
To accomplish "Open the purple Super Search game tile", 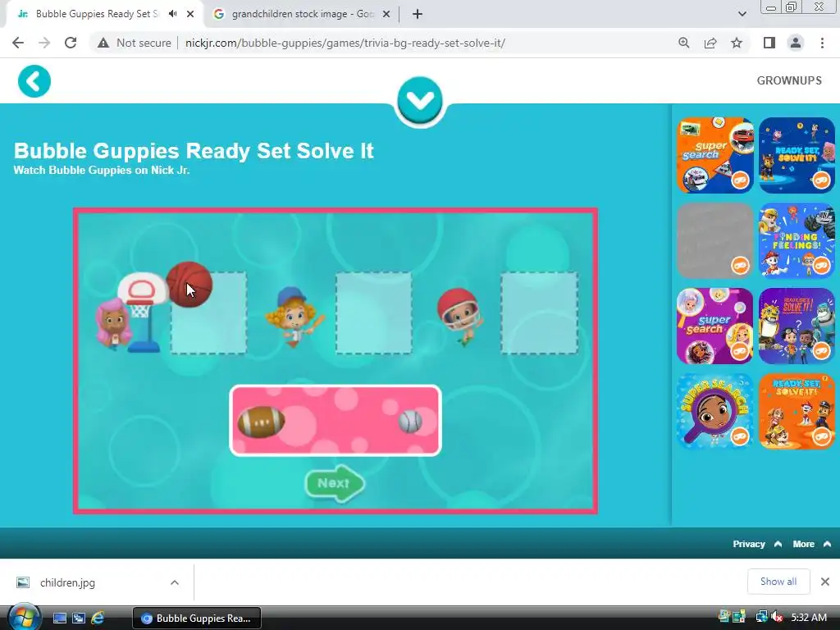I will click(715, 326).
